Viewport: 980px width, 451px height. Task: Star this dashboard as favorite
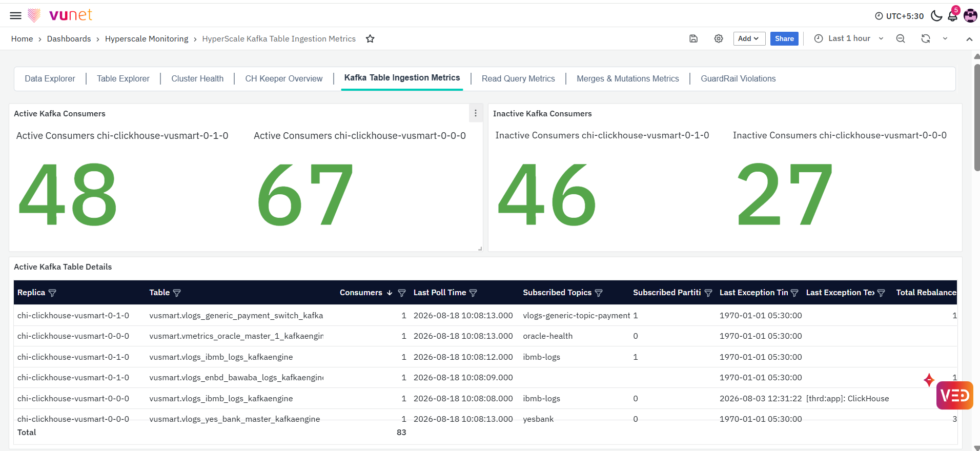pos(370,39)
